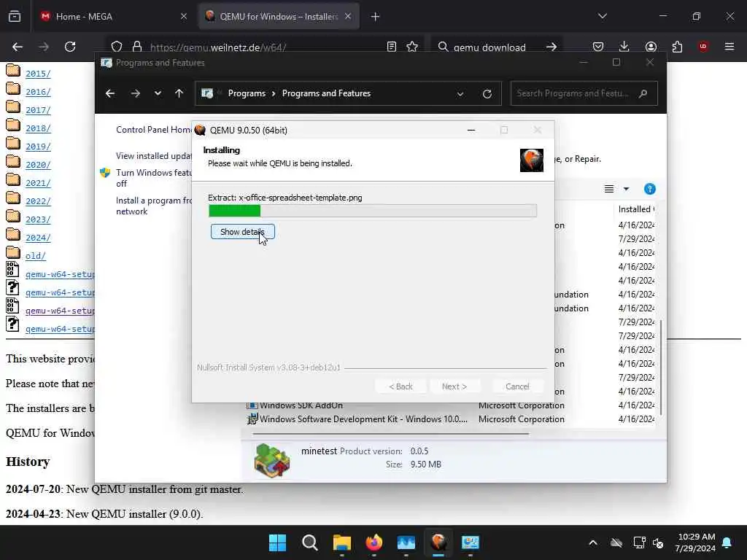Open a new Firefox tab

(x=376, y=17)
